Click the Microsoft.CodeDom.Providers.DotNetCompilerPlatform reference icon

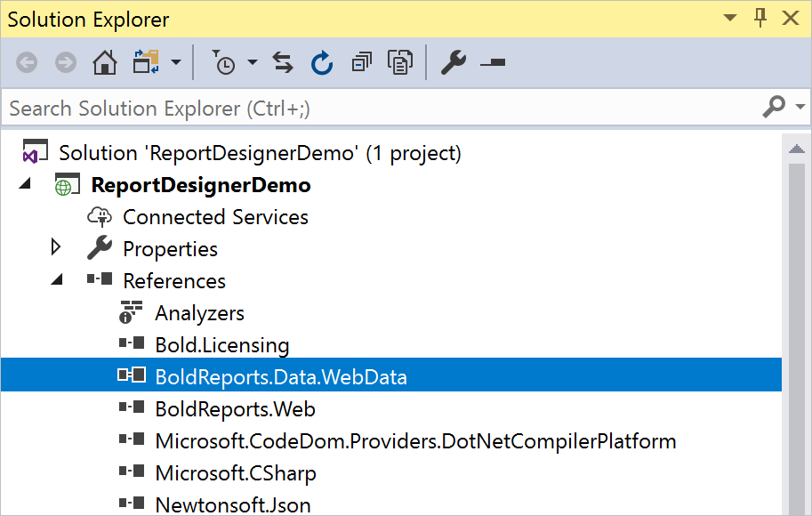click(x=132, y=439)
